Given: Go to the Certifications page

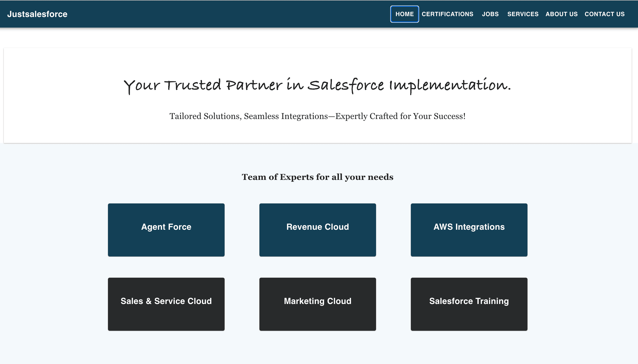Looking at the screenshot, I should (447, 14).
